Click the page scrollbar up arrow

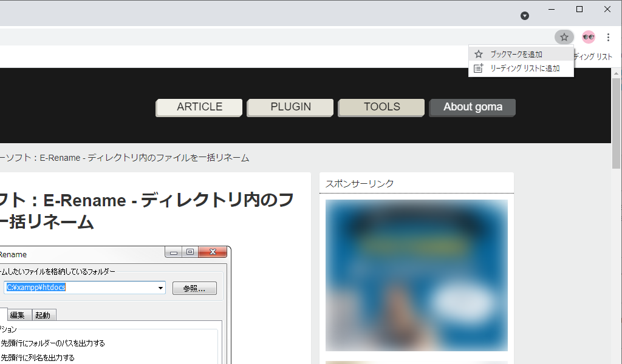point(616,73)
